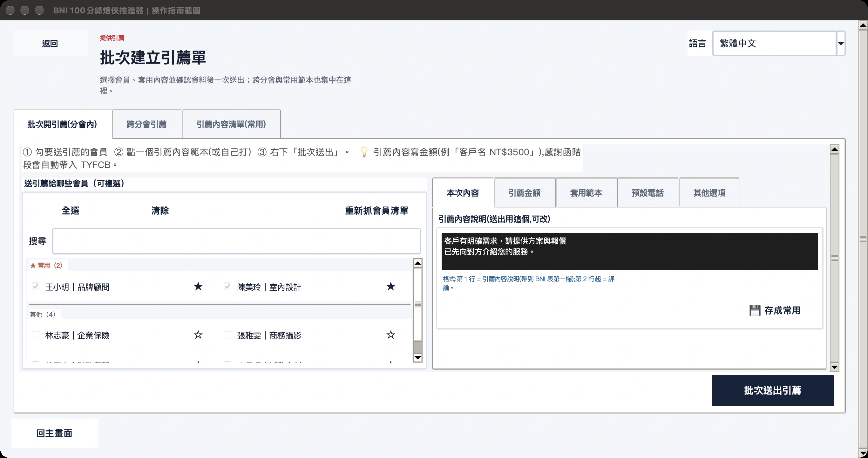Image resolution: width=868 pixels, height=458 pixels.
Task: Switch to the 引薦金額 tab
Action: coord(525,193)
